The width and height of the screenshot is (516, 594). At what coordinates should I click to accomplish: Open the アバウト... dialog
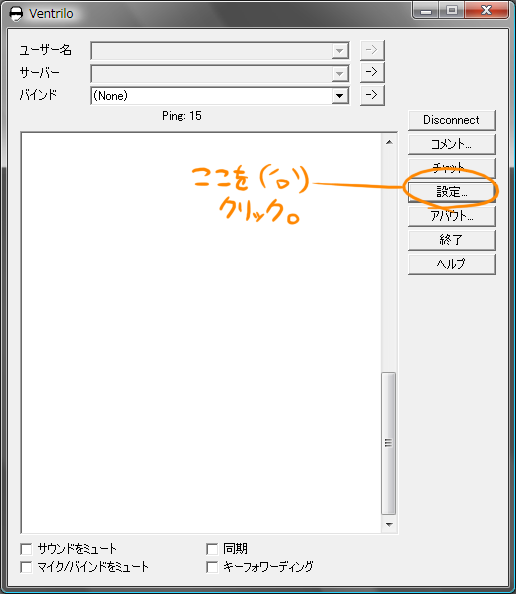pos(452,216)
